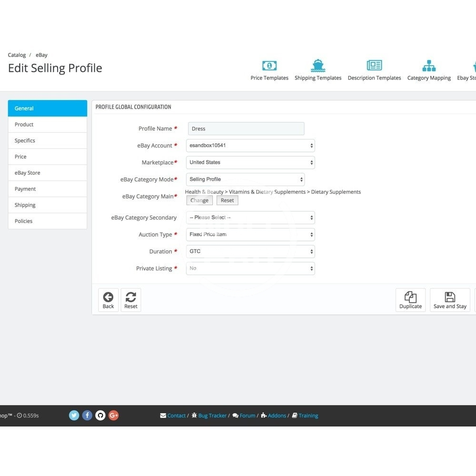Open Shipping Templates ship icon
Image resolution: width=476 pixels, height=476 pixels.
[318, 66]
